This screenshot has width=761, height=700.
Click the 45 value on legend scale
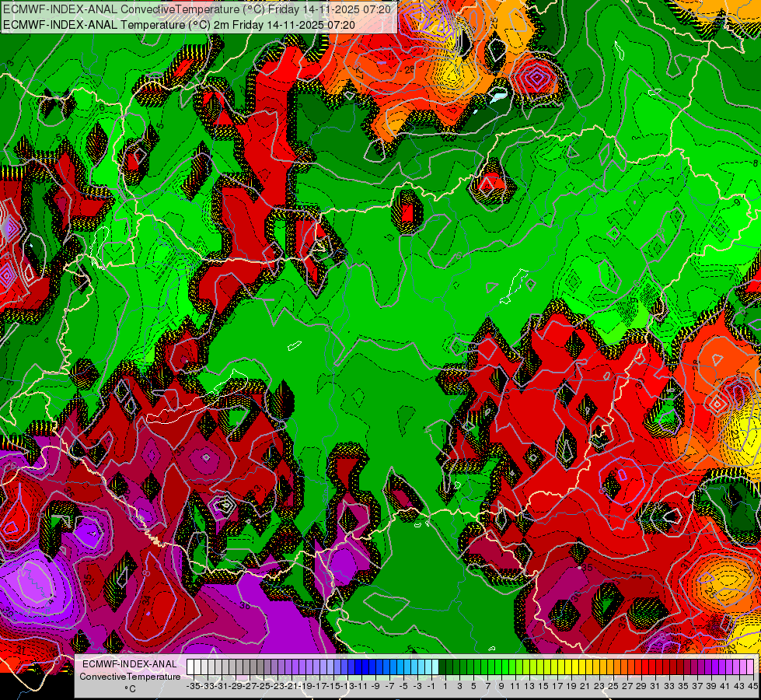[x=752, y=686]
